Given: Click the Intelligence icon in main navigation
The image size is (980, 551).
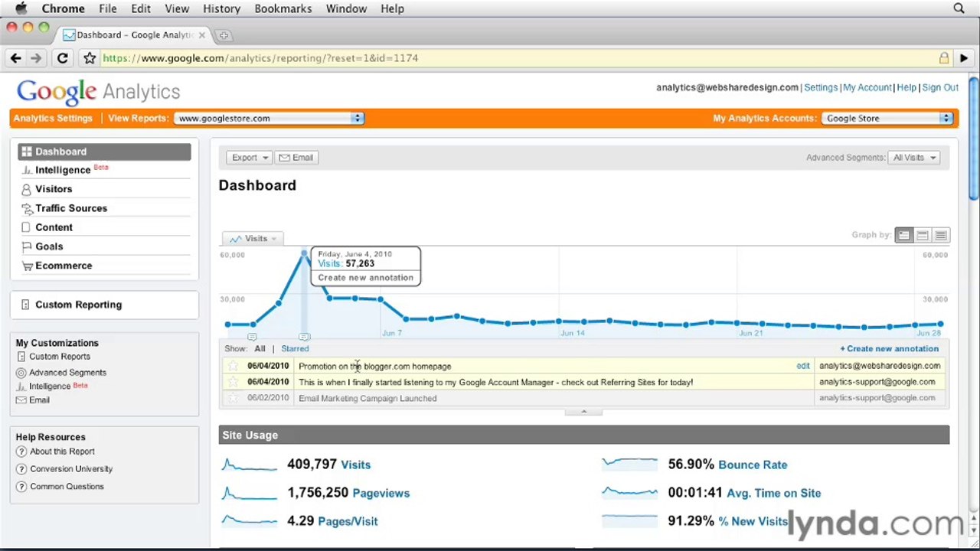Looking at the screenshot, I should tap(27, 171).
